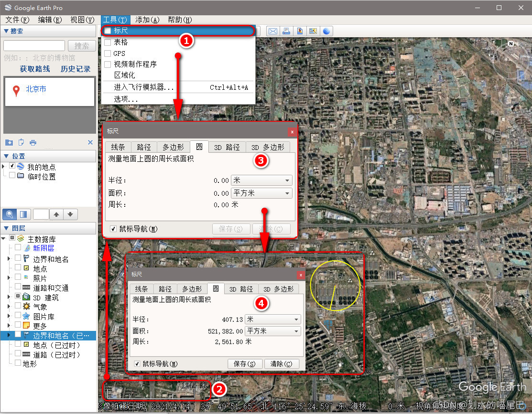
Task: Open the 视图 menu
Action: (82, 20)
